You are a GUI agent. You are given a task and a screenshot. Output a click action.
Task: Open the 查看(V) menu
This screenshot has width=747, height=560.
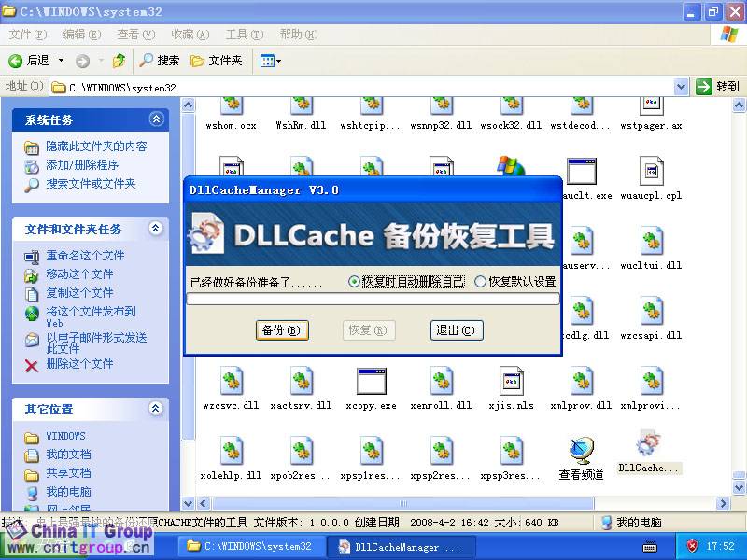[136, 35]
